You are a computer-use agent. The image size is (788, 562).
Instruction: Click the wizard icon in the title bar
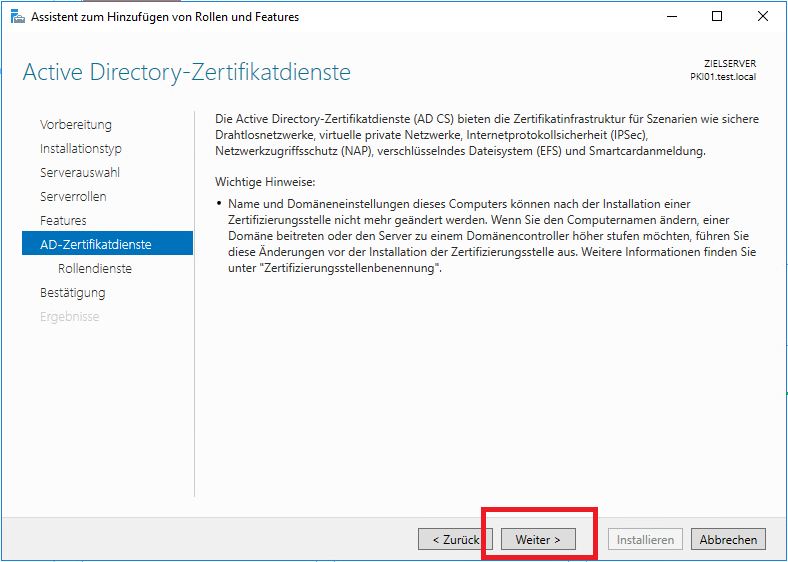17,17
